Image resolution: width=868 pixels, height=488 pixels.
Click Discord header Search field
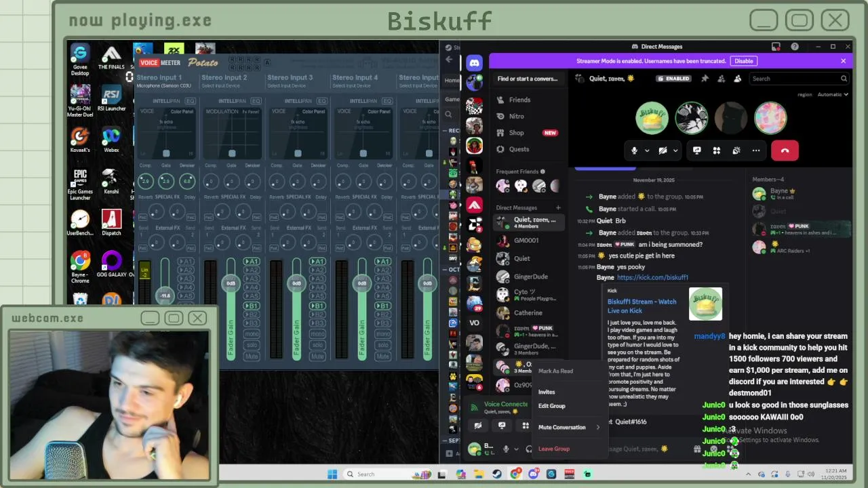tap(800, 79)
